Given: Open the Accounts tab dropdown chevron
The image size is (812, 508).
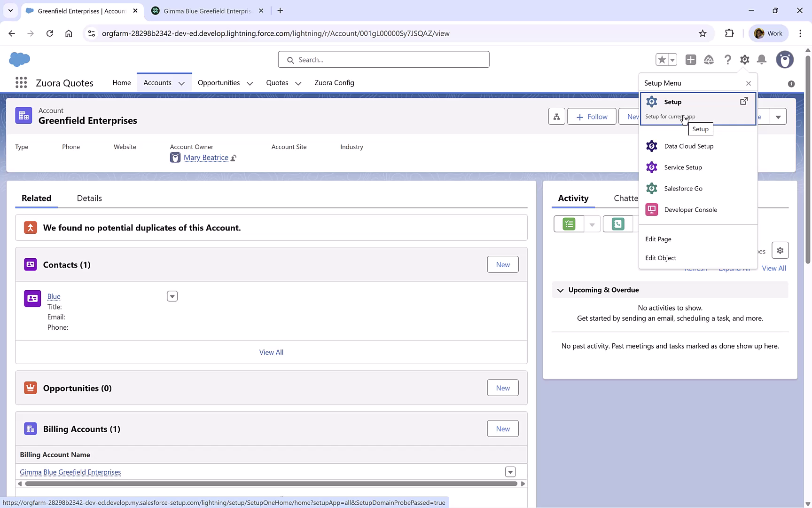Looking at the screenshot, I should point(182,83).
